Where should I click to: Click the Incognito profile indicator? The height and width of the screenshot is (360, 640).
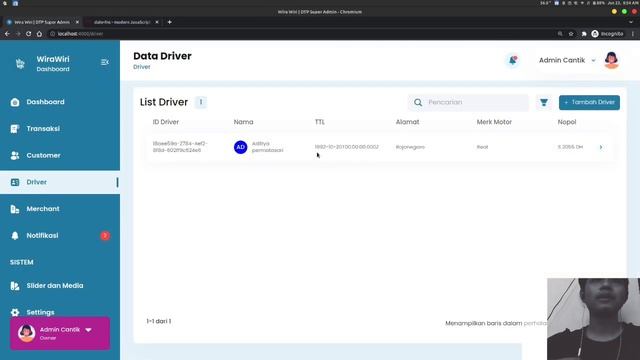pyautogui.click(x=607, y=34)
